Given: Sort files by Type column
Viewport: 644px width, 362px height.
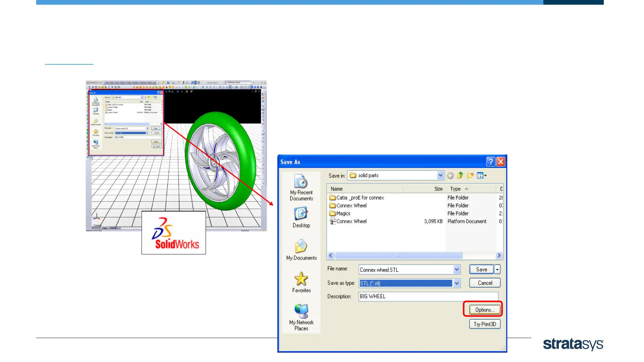Looking at the screenshot, I should point(455,189).
